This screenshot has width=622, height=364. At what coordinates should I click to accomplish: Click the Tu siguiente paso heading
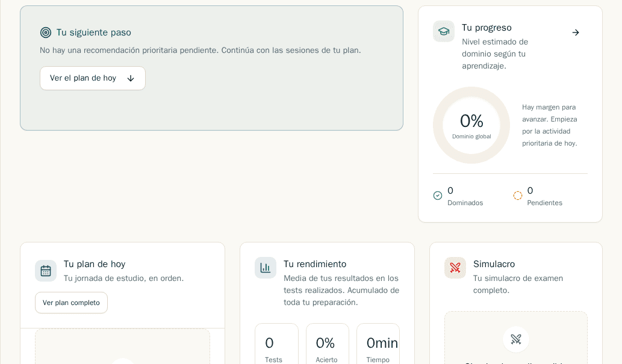click(x=93, y=32)
